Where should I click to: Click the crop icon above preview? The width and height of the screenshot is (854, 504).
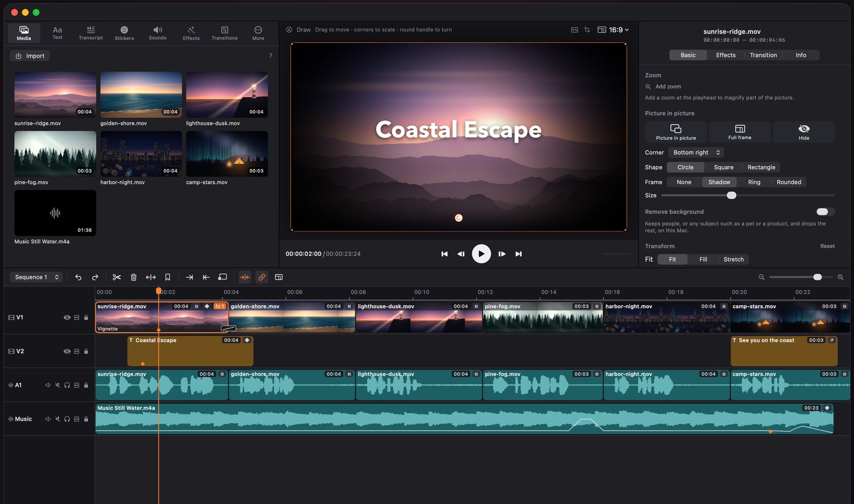[587, 30]
